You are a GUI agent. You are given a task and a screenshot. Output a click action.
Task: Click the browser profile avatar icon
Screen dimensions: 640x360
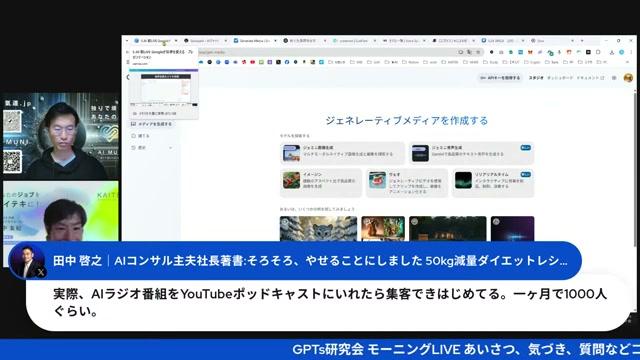click(x=622, y=52)
